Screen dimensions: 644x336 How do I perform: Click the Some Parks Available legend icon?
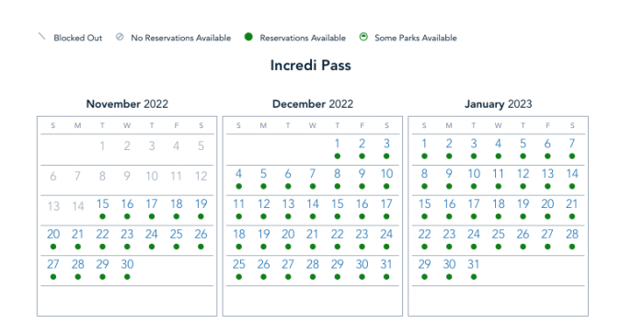point(363,37)
